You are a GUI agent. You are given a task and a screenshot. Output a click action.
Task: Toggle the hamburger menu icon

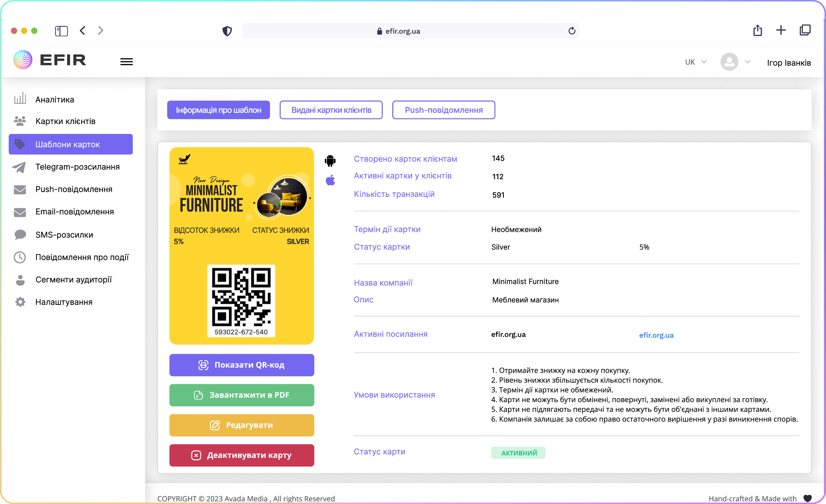tap(126, 62)
